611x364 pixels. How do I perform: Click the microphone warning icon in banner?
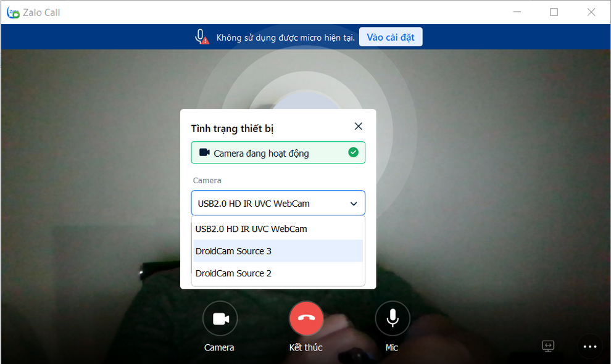click(x=201, y=37)
